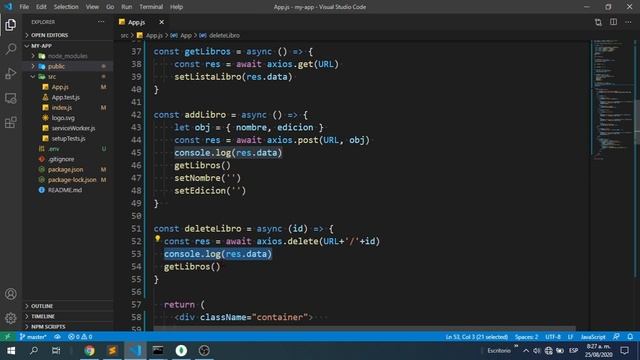The width and height of the screenshot is (640, 360).
Task: Open Accounts menu in activity bar
Action: 11,294
